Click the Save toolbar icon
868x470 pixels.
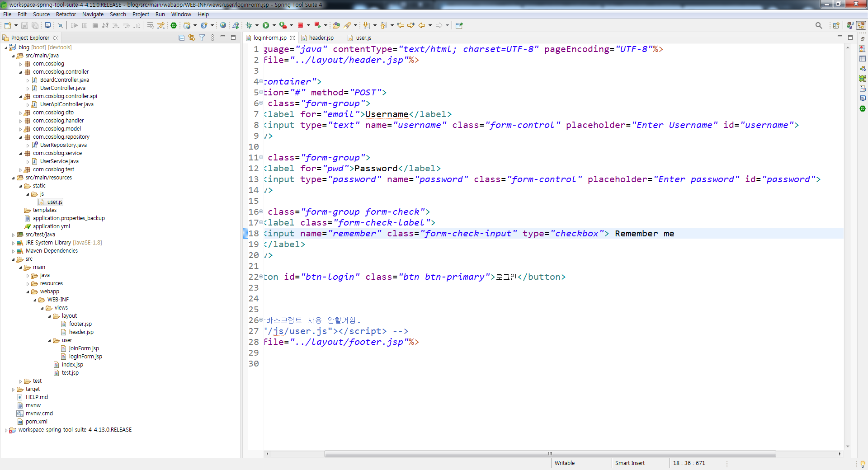(25, 25)
